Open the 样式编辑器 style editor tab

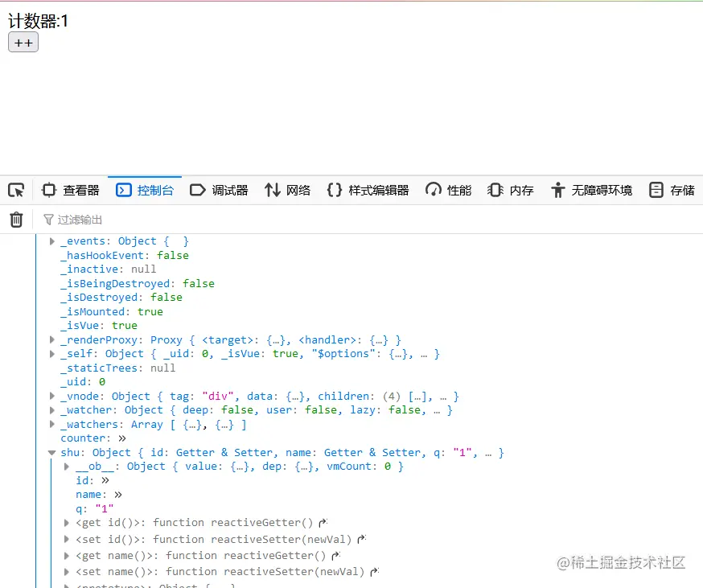click(x=368, y=191)
